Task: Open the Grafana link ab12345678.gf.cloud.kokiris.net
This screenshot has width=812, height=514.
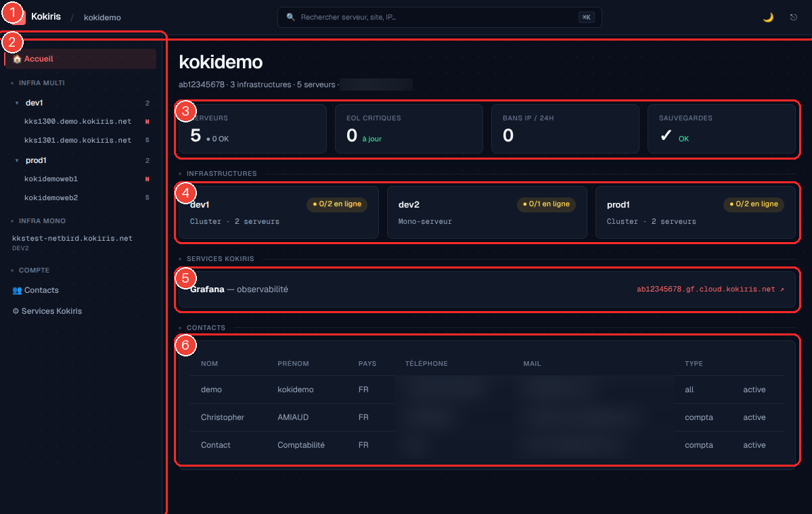Action: click(710, 289)
